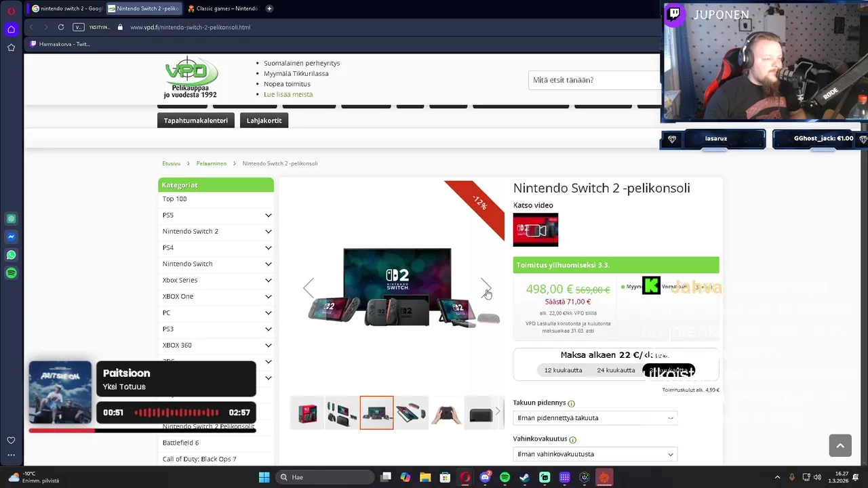Expand PS4 category

point(269,247)
